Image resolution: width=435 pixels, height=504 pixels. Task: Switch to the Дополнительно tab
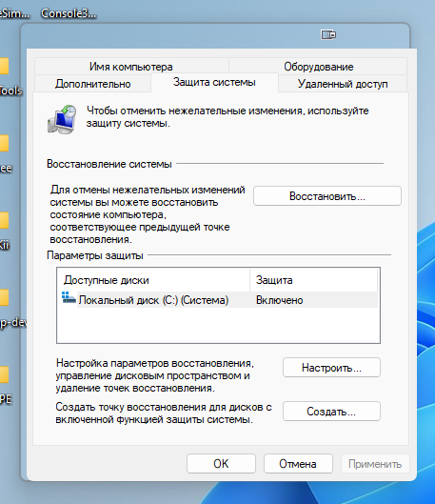coord(92,84)
